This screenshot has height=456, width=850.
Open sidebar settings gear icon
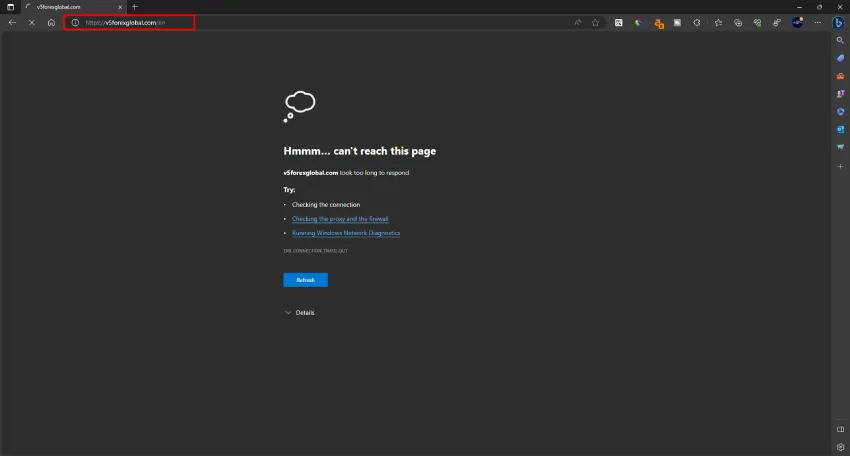(840, 447)
